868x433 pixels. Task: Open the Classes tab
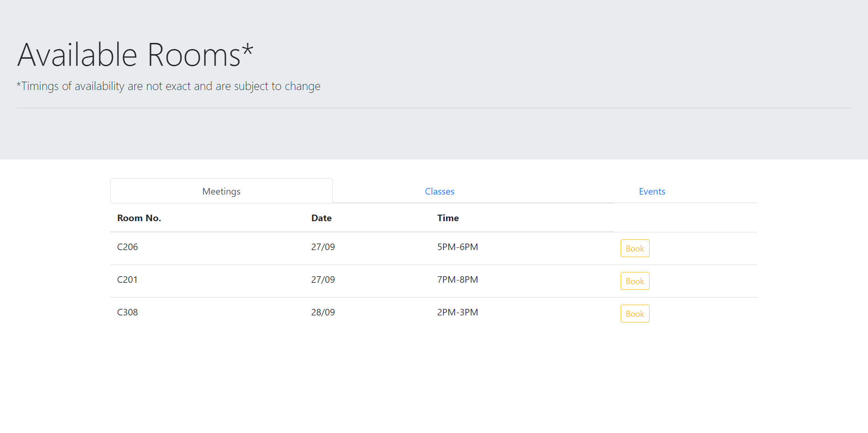pyautogui.click(x=439, y=191)
